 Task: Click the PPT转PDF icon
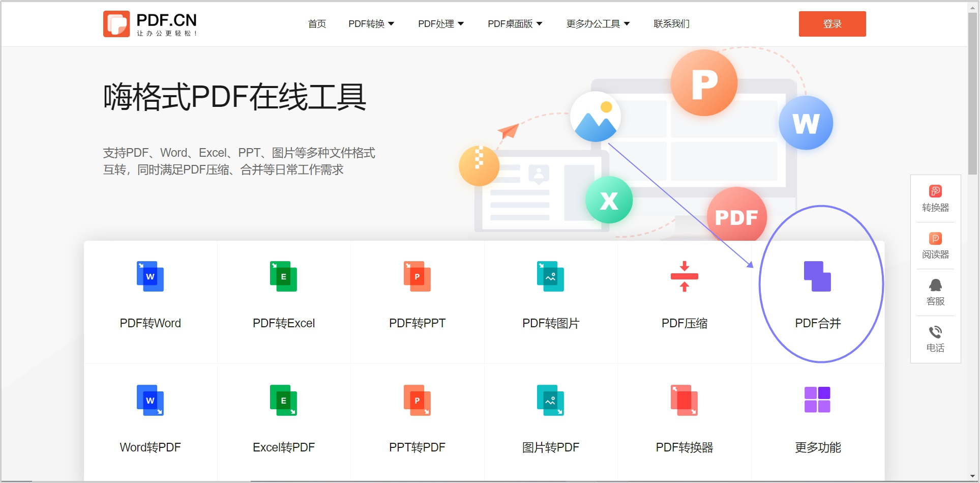point(417,400)
